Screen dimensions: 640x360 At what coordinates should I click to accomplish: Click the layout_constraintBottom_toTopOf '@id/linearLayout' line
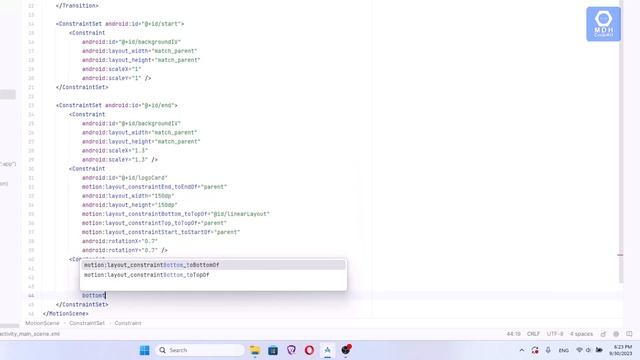[x=176, y=214]
